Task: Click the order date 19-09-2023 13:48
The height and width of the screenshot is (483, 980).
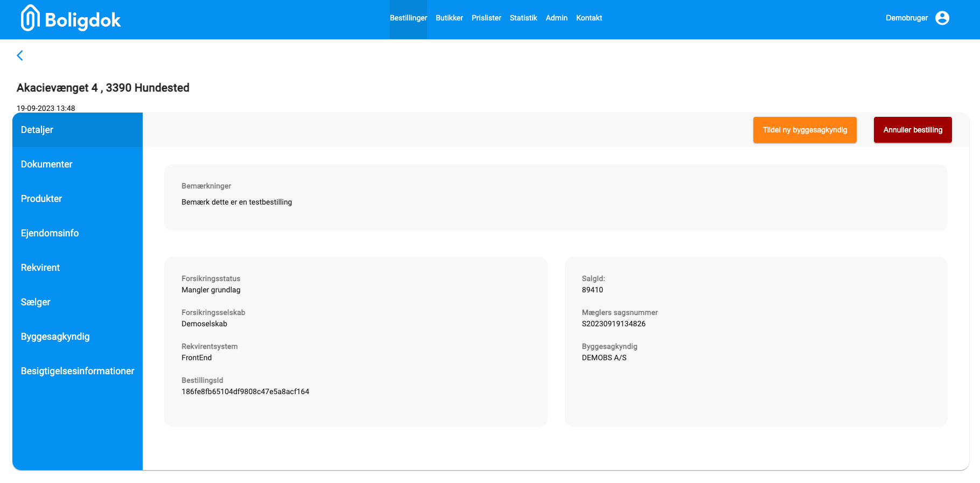Action: (46, 108)
